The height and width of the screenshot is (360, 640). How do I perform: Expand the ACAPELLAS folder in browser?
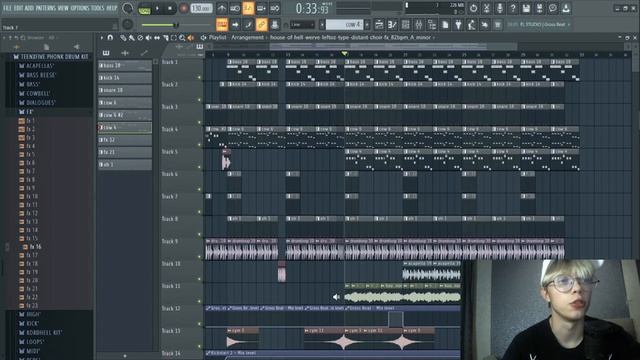tap(37, 66)
